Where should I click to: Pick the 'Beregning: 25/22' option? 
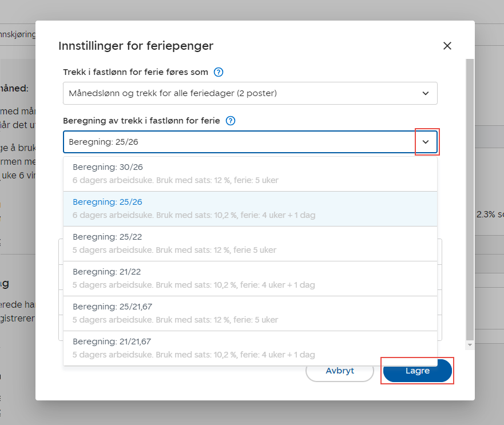coord(249,244)
